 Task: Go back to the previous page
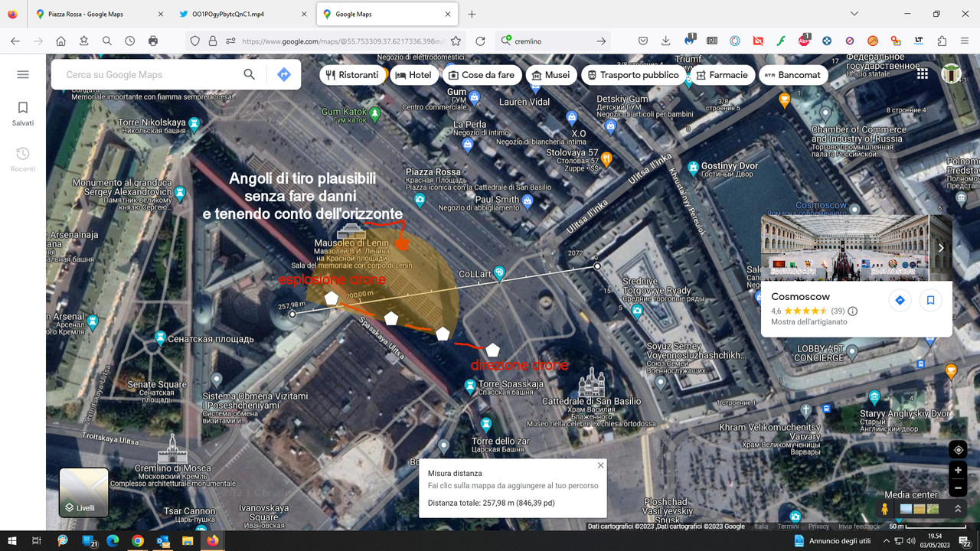point(15,41)
